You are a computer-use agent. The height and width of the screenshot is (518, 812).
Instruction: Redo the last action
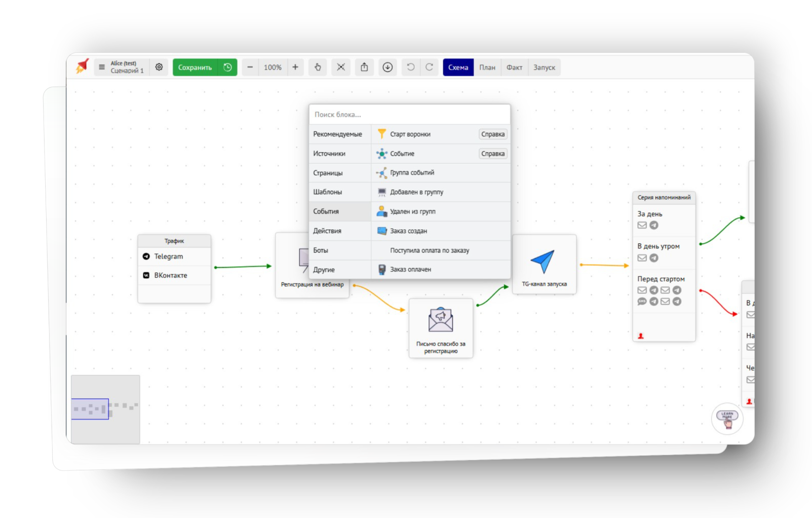pyautogui.click(x=429, y=67)
